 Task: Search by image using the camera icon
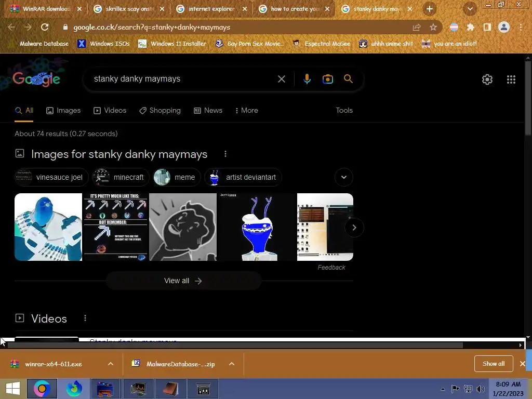[328, 79]
